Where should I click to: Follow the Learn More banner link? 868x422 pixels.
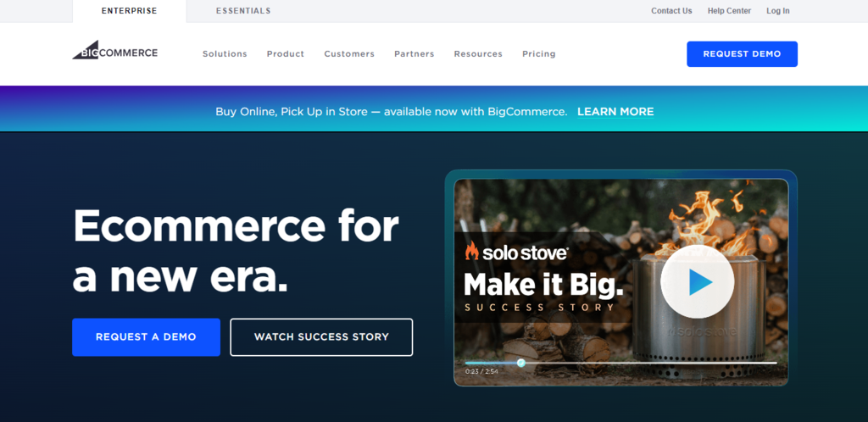(x=615, y=112)
